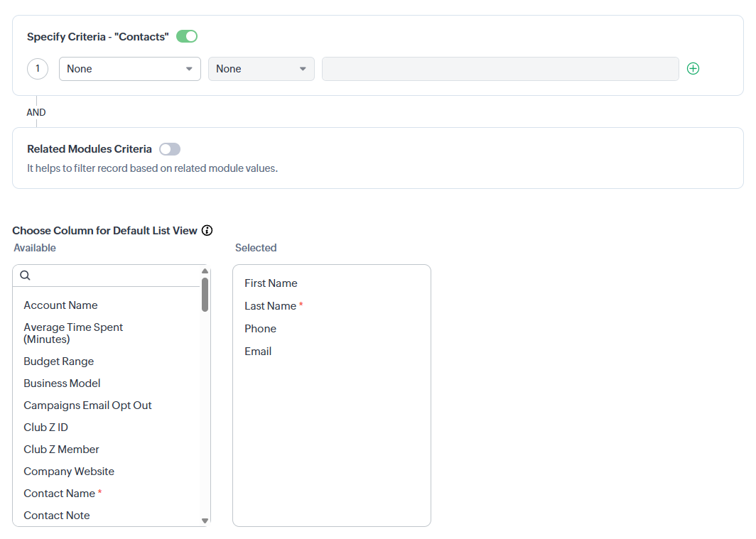Select Email in the Selected columns
Screen dimensions: 756x539
point(258,352)
